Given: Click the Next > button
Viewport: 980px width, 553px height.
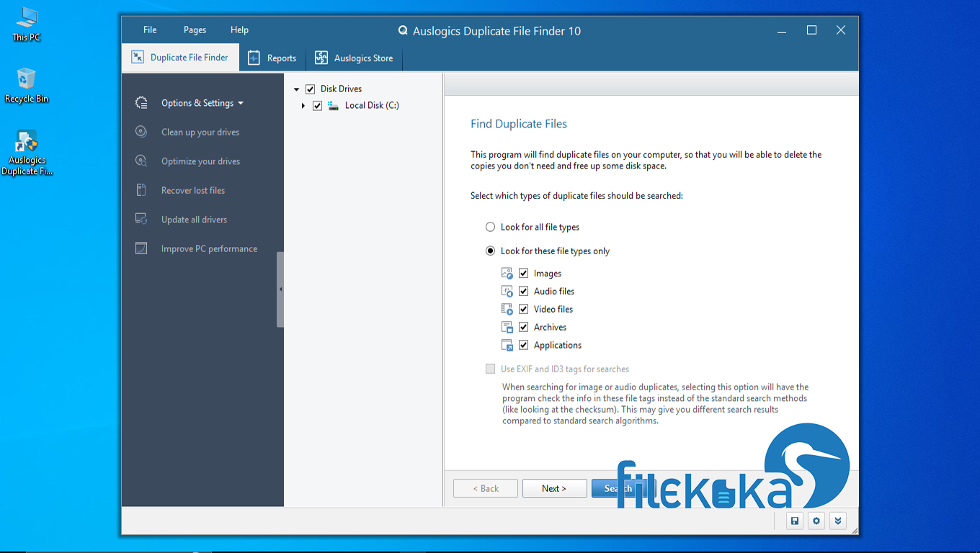Looking at the screenshot, I should pos(554,488).
